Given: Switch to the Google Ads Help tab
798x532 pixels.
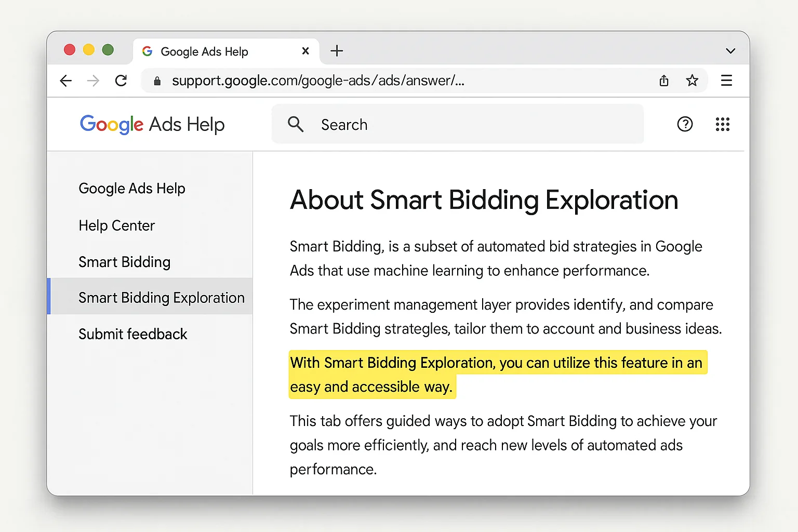Looking at the screenshot, I should tap(205, 51).
